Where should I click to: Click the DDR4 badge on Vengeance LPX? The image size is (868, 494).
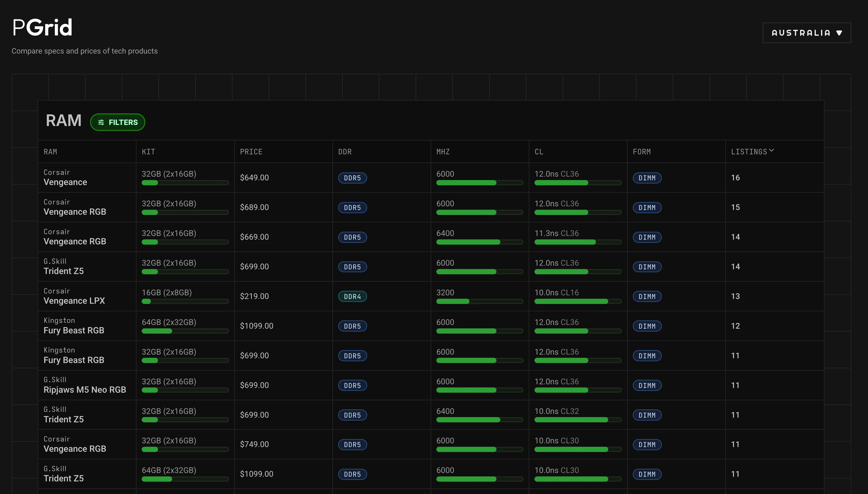click(352, 297)
